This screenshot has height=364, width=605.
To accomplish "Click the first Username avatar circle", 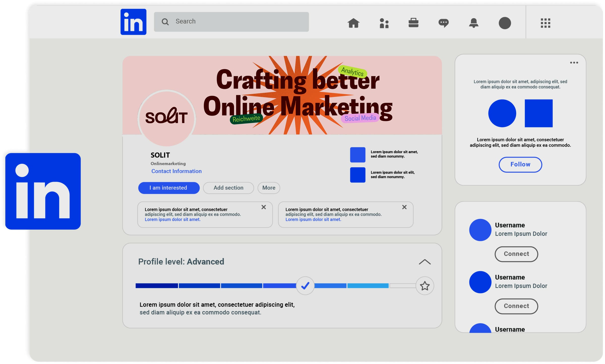I will click(x=480, y=230).
